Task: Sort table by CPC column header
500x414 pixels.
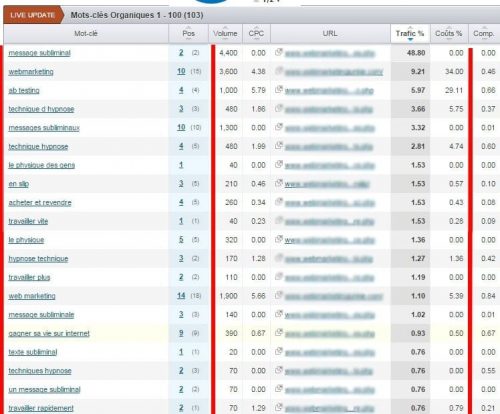Action: click(x=256, y=34)
